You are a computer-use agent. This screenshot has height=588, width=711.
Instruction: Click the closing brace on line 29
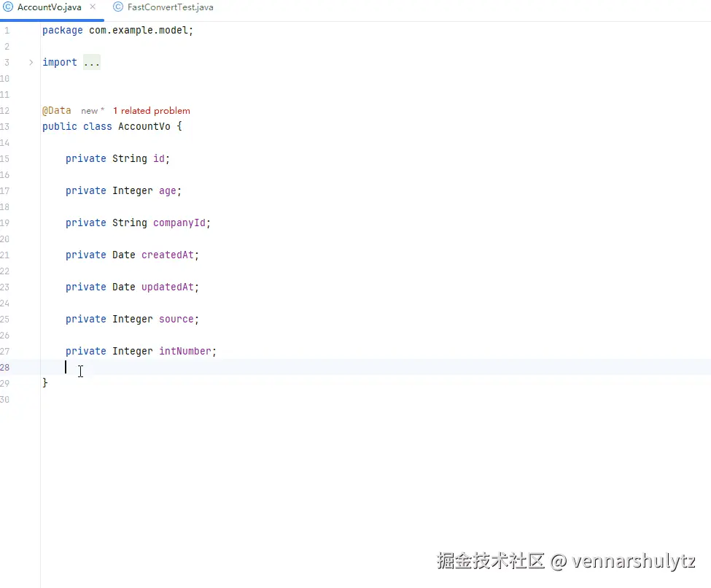pyautogui.click(x=45, y=383)
